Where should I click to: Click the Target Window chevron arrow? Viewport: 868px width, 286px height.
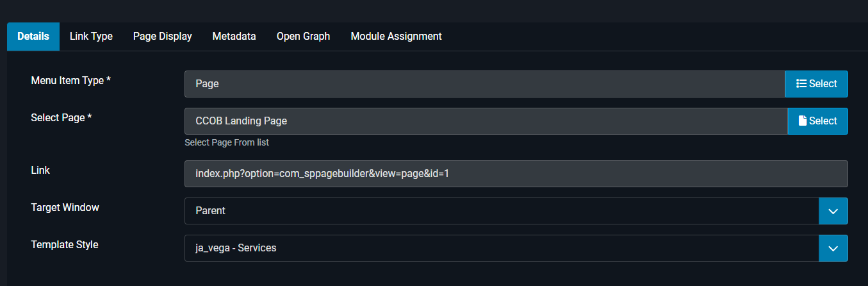833,211
